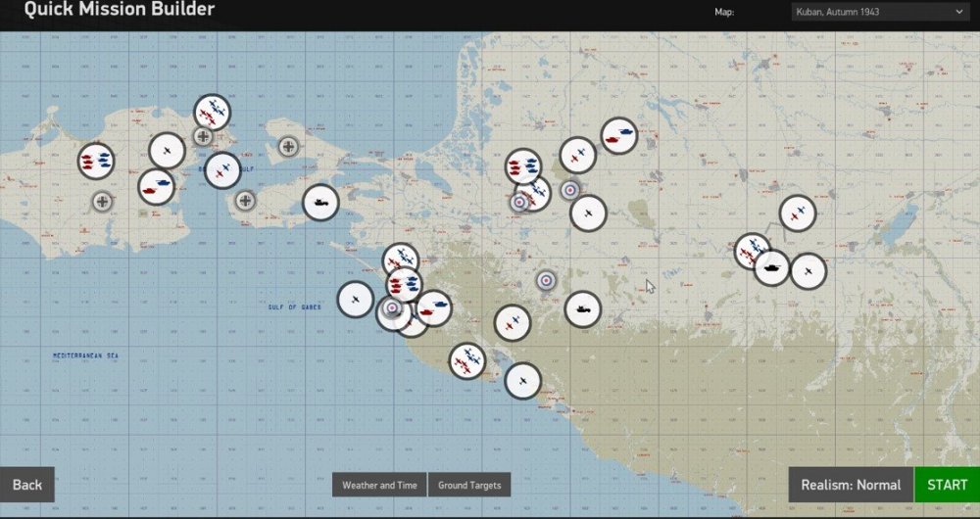Choose the lone-plane mission on the western peninsula
This screenshot has height=519, width=980.
pyautogui.click(x=167, y=151)
